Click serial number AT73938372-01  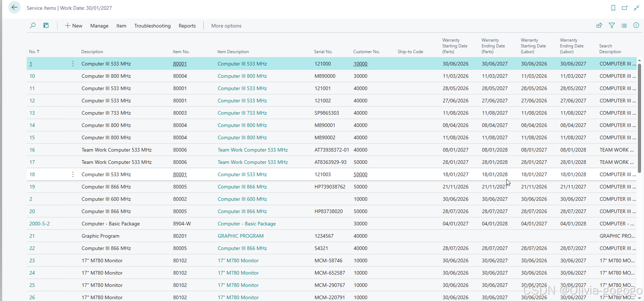332,150
